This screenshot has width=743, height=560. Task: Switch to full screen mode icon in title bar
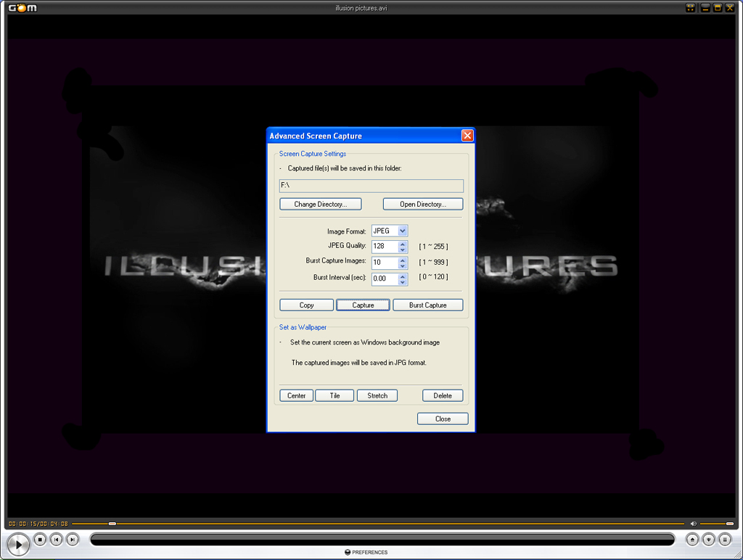691,7
